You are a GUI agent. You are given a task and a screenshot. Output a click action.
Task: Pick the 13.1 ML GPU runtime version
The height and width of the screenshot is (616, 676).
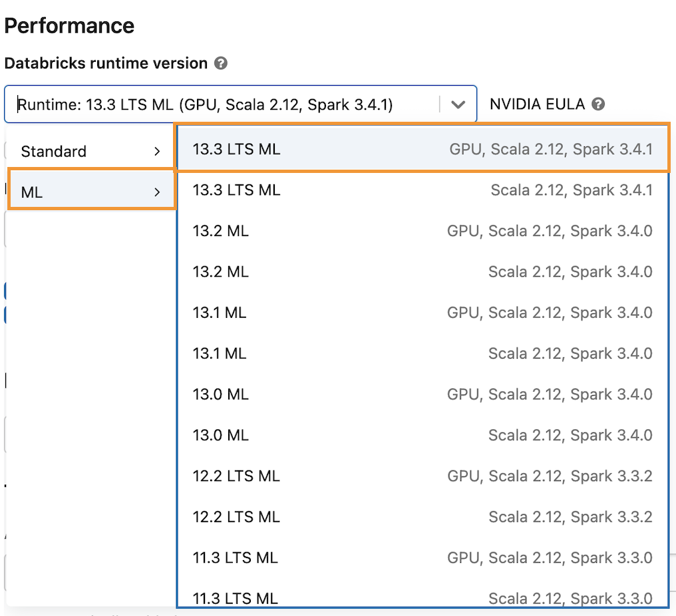pyautogui.click(x=422, y=312)
